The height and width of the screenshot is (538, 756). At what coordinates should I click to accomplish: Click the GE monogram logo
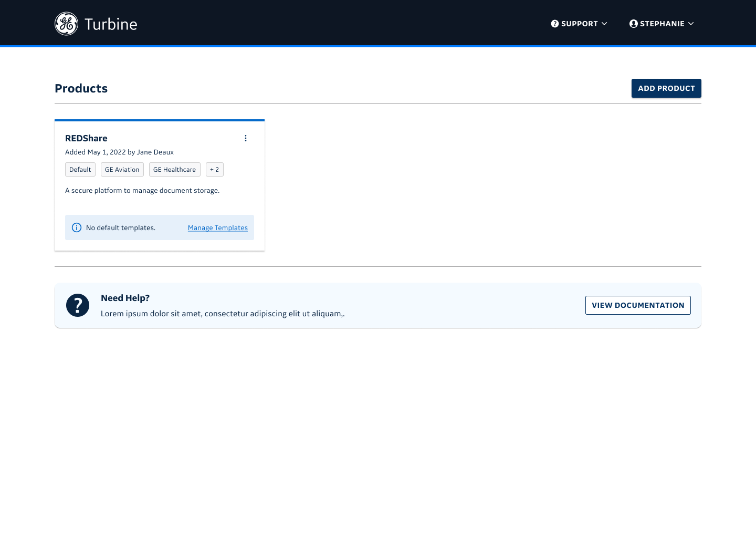click(66, 24)
